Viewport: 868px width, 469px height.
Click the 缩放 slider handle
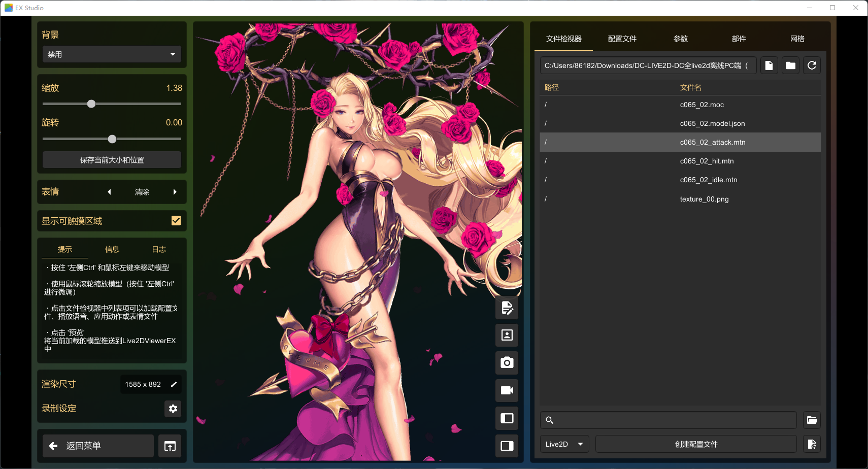[x=91, y=104]
